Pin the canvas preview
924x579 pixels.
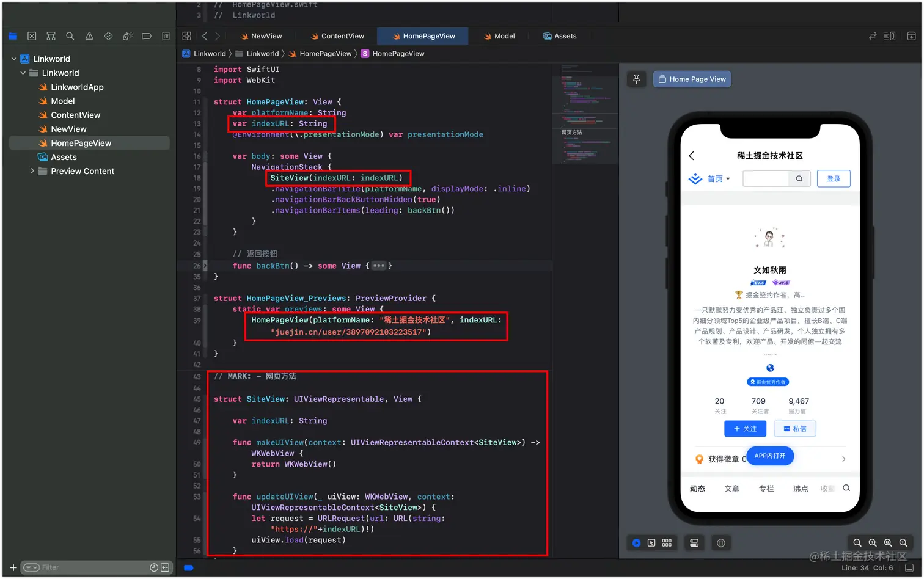[636, 79]
